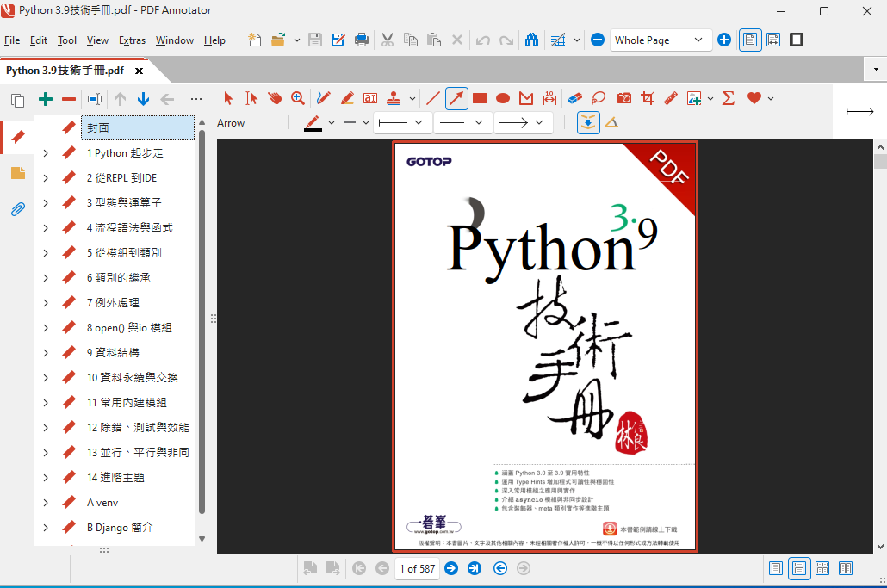Open the Tool menu
The height and width of the screenshot is (588, 887).
pyautogui.click(x=67, y=40)
